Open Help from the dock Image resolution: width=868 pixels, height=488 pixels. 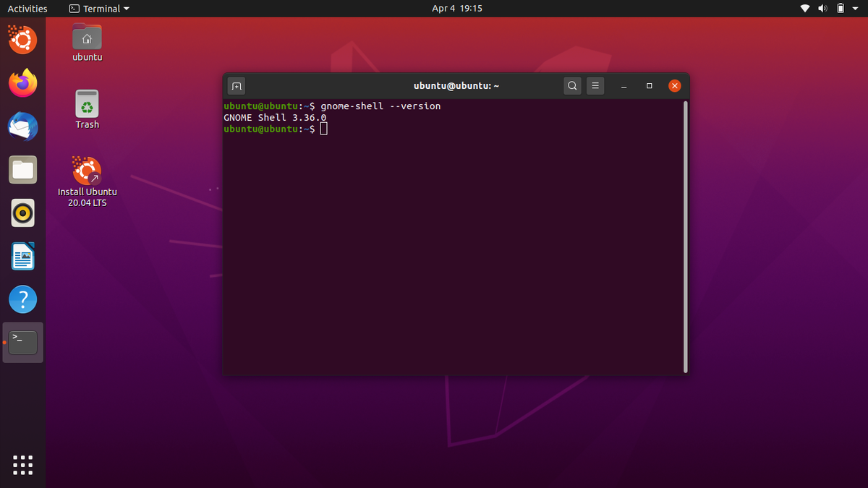(23, 300)
